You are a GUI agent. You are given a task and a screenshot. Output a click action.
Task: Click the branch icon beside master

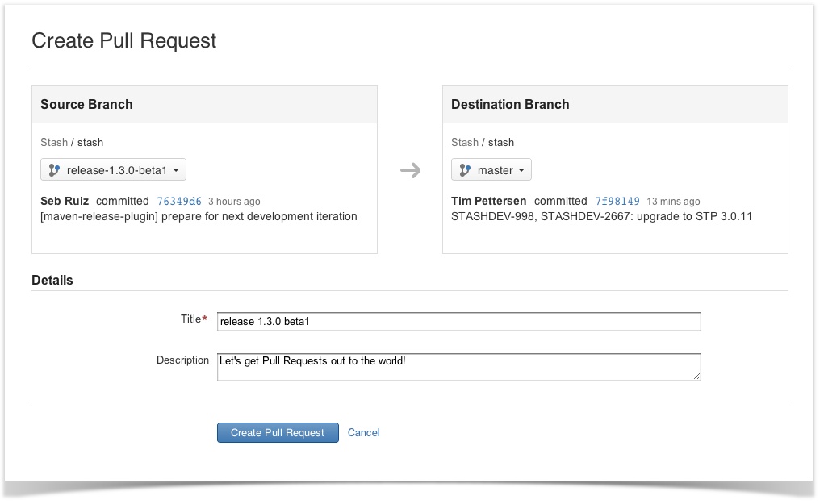pyautogui.click(x=465, y=170)
